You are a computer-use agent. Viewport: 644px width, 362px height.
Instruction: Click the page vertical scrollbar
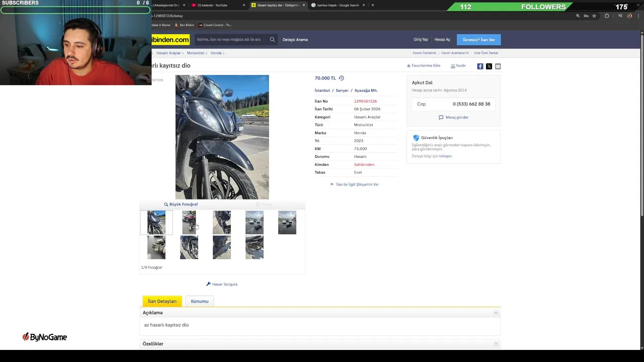click(x=641, y=126)
